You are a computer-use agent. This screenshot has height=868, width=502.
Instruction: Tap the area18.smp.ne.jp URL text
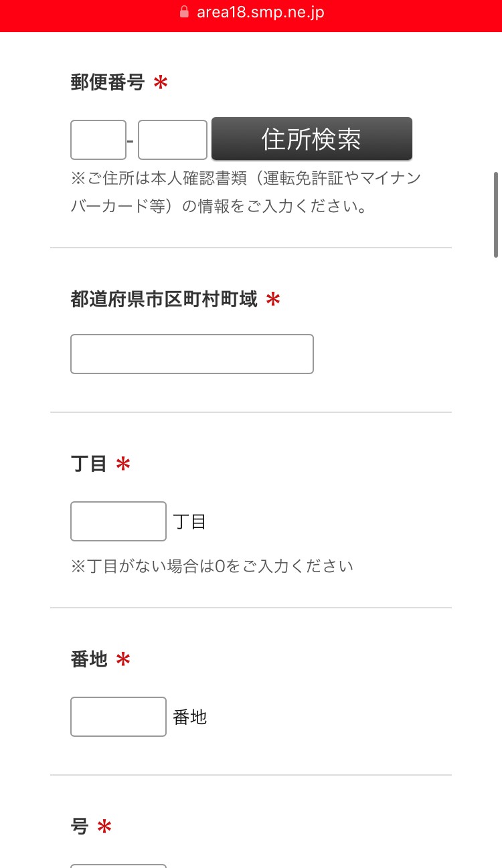260,12
